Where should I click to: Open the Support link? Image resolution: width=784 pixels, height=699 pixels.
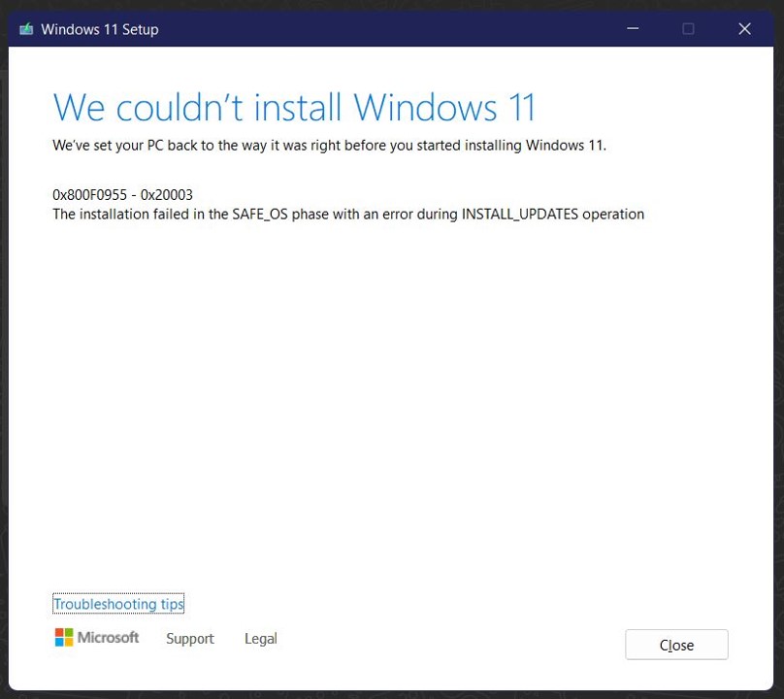tap(190, 639)
